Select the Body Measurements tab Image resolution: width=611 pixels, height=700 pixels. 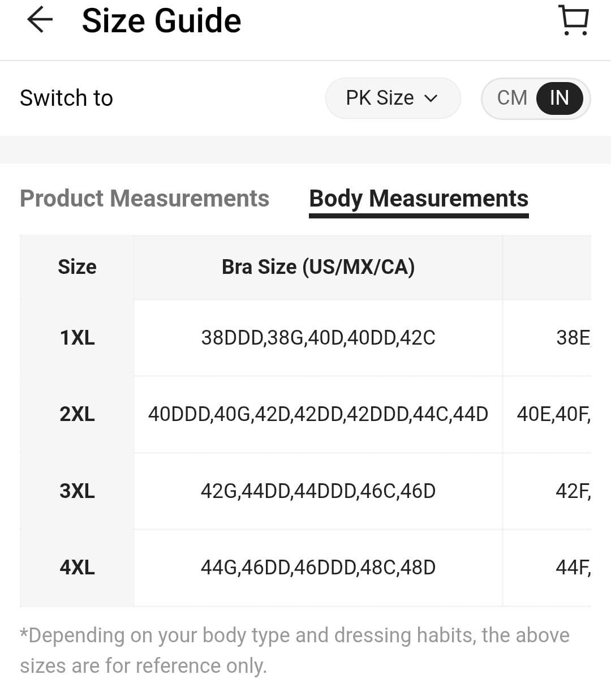pyautogui.click(x=418, y=199)
